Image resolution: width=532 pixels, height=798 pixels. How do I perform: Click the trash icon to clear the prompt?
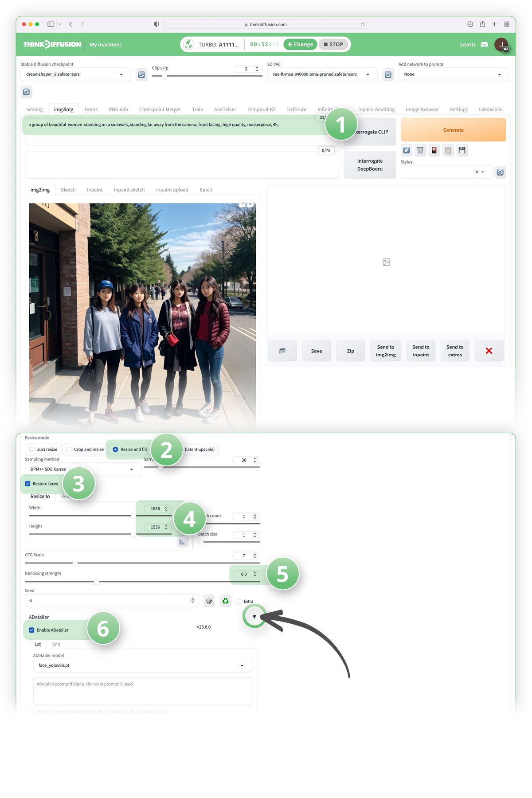pos(420,150)
